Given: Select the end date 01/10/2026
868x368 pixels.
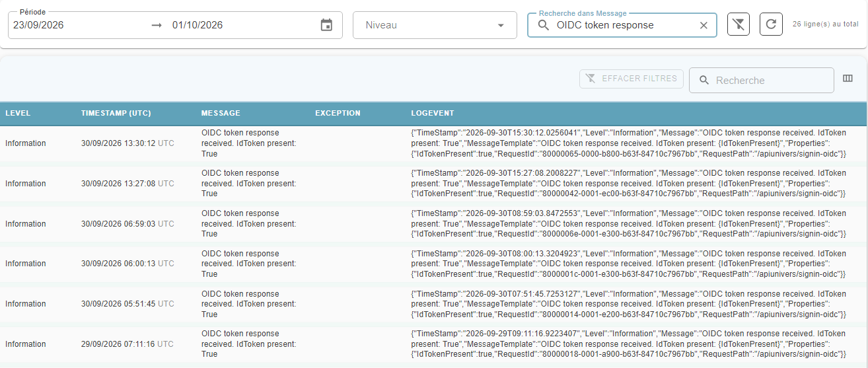Looking at the screenshot, I should (198, 25).
